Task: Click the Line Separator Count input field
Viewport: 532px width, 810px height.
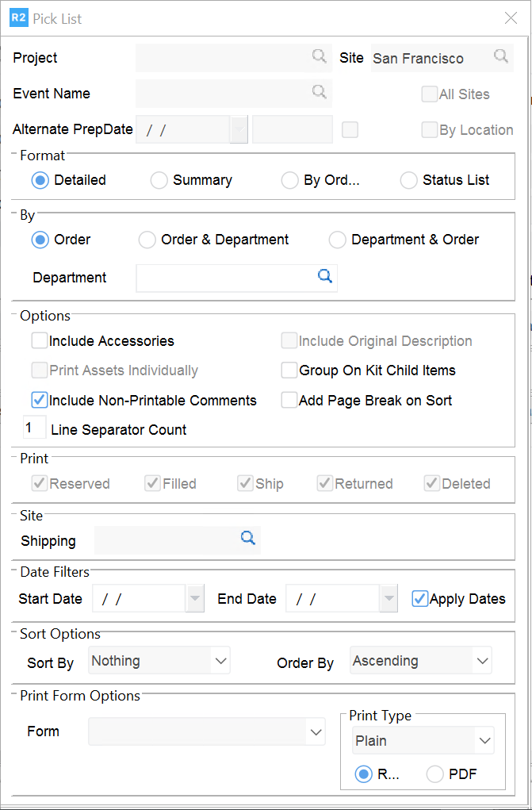Action: [34, 428]
